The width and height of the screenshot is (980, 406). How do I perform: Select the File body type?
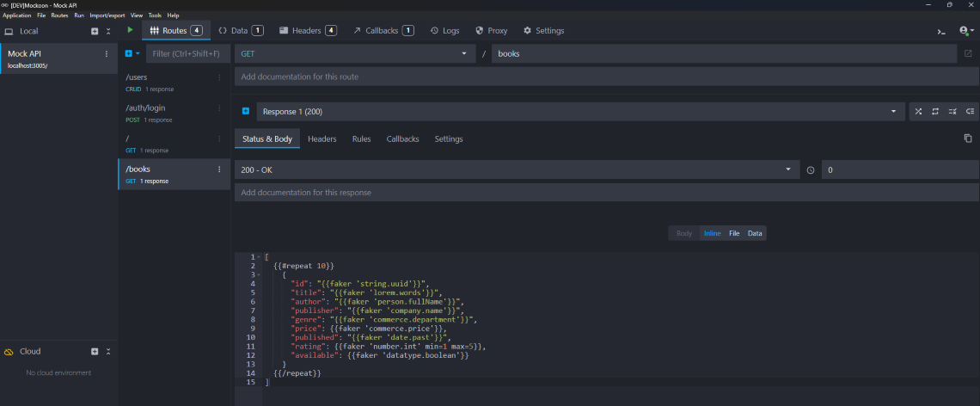[734, 233]
